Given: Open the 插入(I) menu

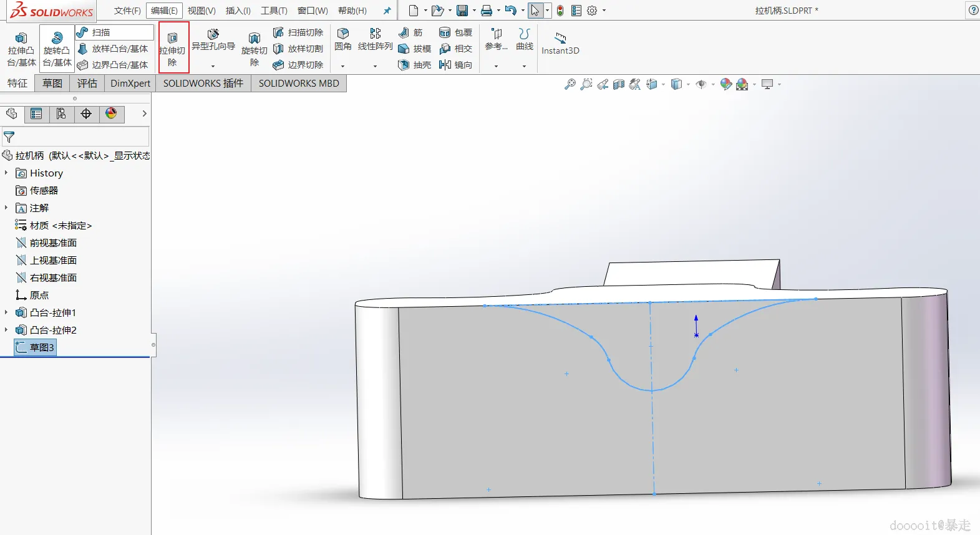Looking at the screenshot, I should click(x=238, y=11).
